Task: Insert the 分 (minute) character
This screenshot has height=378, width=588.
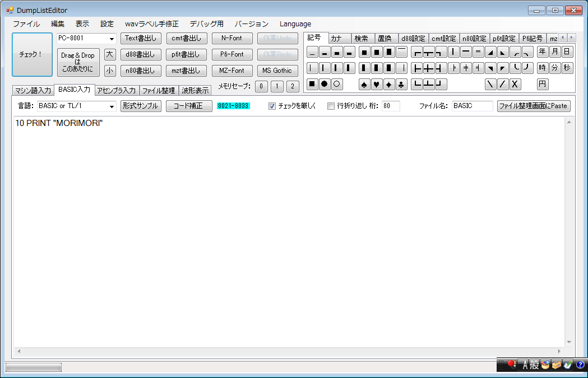Action: click(x=555, y=68)
